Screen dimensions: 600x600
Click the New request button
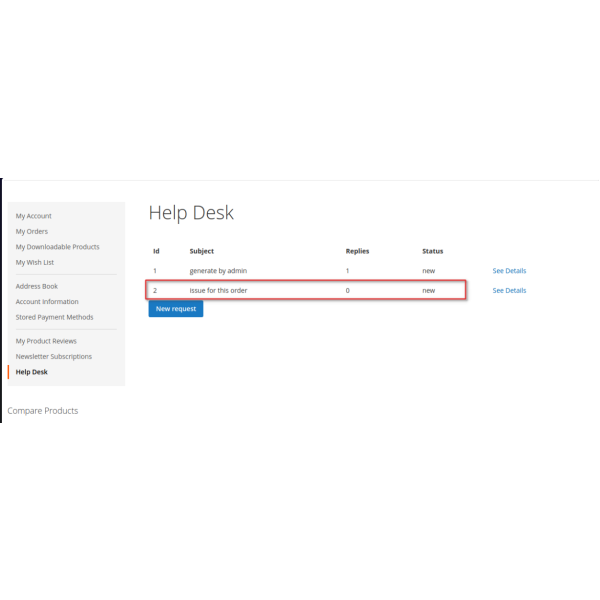pos(176,309)
